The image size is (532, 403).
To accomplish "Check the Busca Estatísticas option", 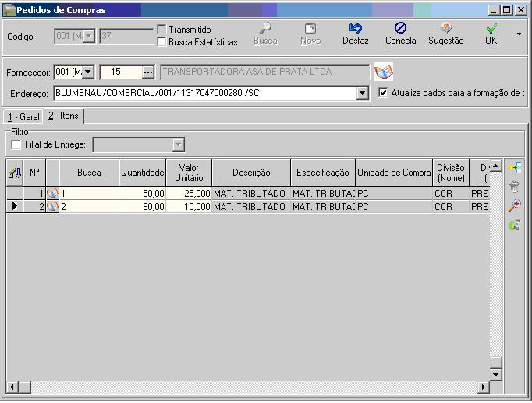I will 162,41.
